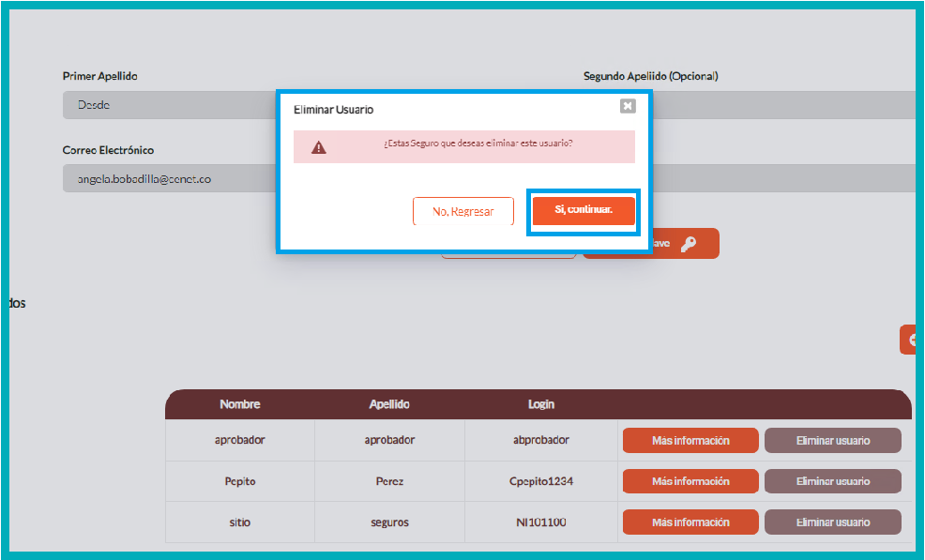Open Más información for Pepito Perez
This screenshot has height=560, width=925.
coord(690,481)
